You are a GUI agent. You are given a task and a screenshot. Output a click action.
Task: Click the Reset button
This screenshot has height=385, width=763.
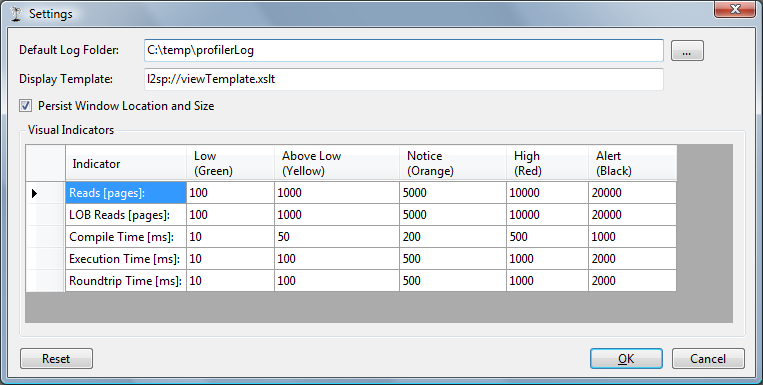pos(56,359)
